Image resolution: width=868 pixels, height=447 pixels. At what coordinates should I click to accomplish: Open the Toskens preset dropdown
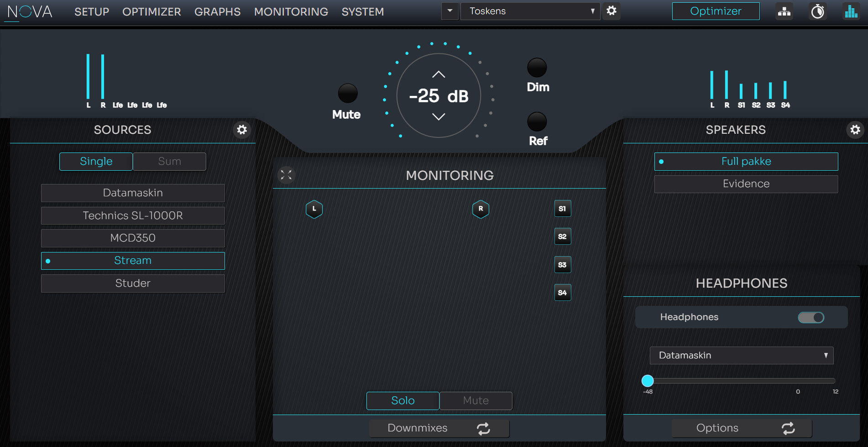[x=530, y=11]
